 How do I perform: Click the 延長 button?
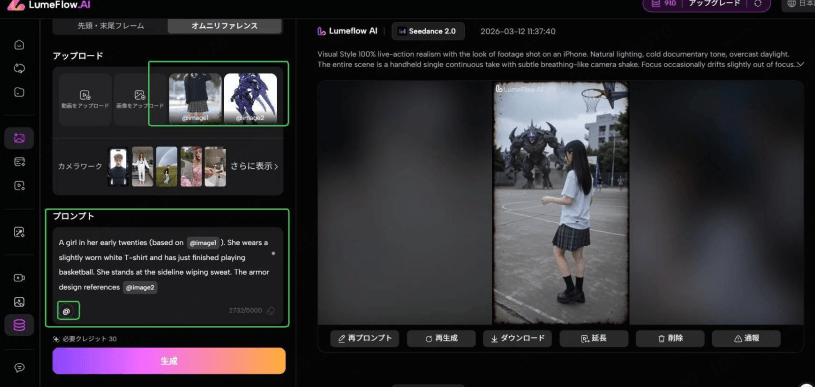coord(594,338)
